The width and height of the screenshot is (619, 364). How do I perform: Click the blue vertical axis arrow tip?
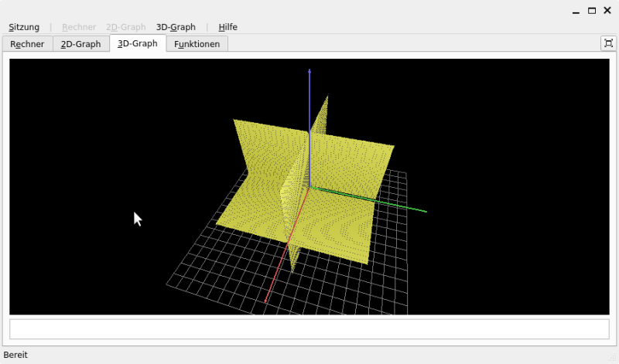[x=309, y=72]
